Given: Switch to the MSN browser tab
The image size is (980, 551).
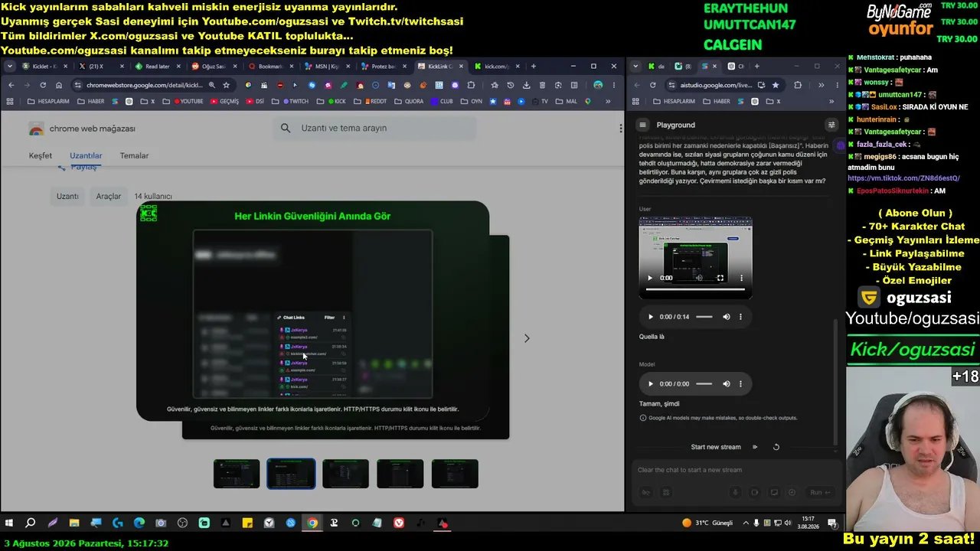Looking at the screenshot, I should (x=327, y=67).
